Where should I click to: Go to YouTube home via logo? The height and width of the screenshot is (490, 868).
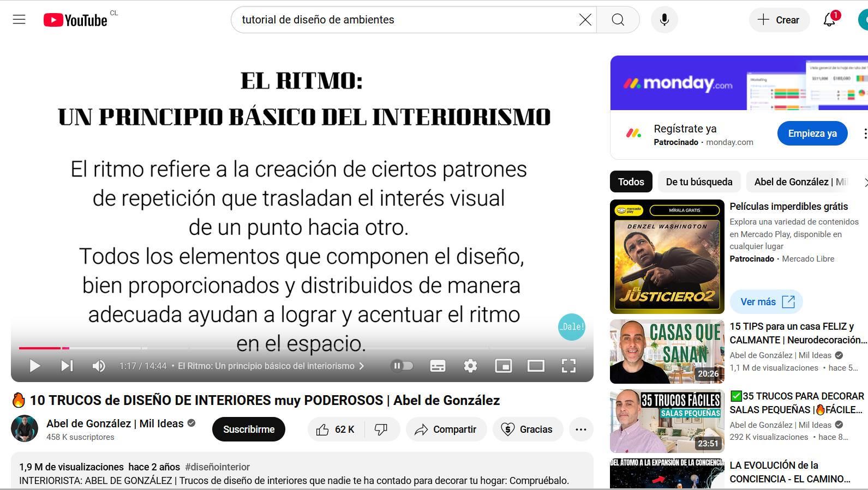click(75, 20)
